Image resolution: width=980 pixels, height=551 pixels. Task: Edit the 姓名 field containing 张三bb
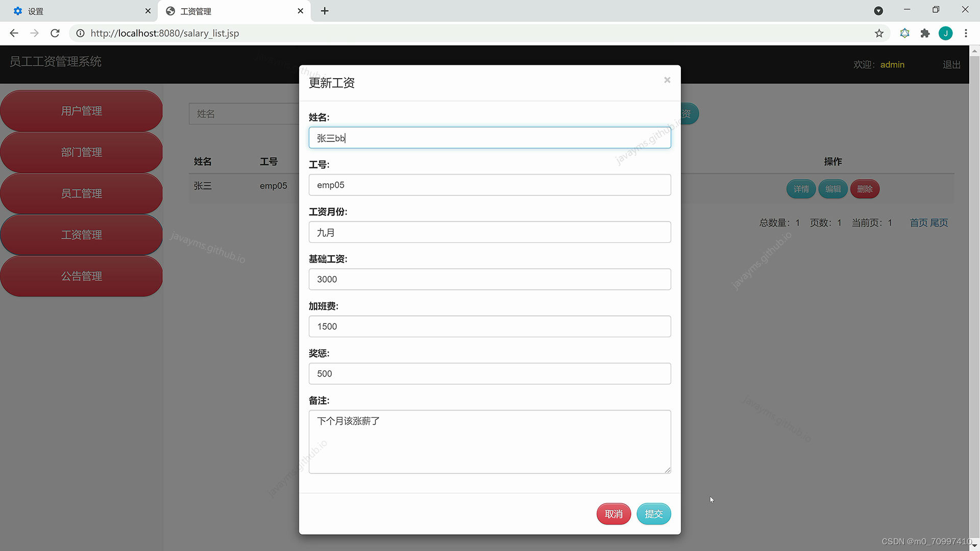[489, 138]
